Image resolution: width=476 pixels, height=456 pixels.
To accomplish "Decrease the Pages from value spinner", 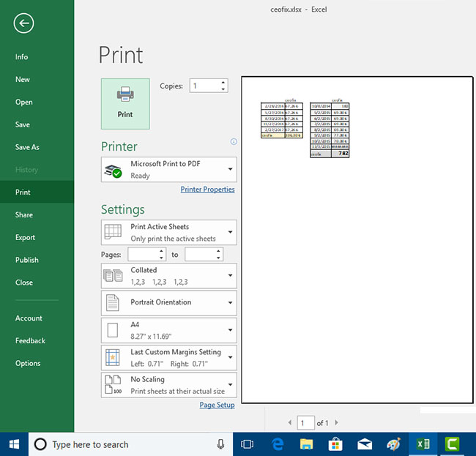I will pos(161,258).
